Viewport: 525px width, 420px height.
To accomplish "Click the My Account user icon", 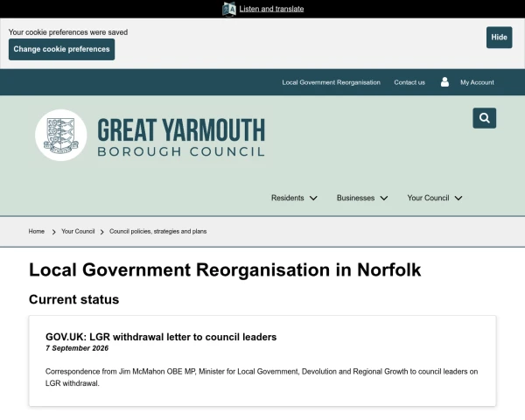I will [444, 82].
